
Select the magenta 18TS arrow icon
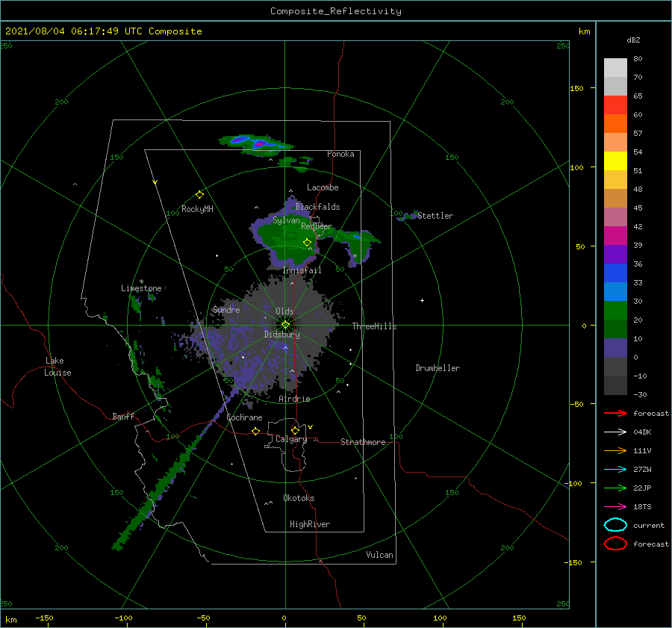tap(615, 507)
